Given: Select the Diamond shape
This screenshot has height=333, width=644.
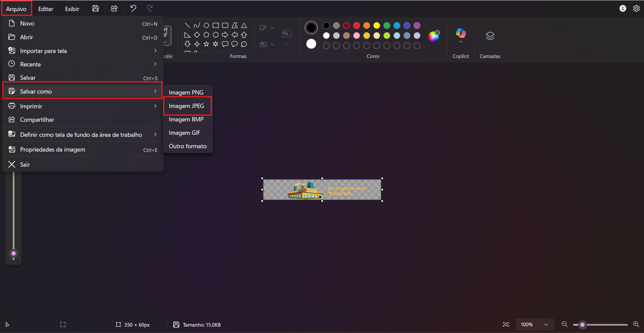Looking at the screenshot, I should (197, 35).
